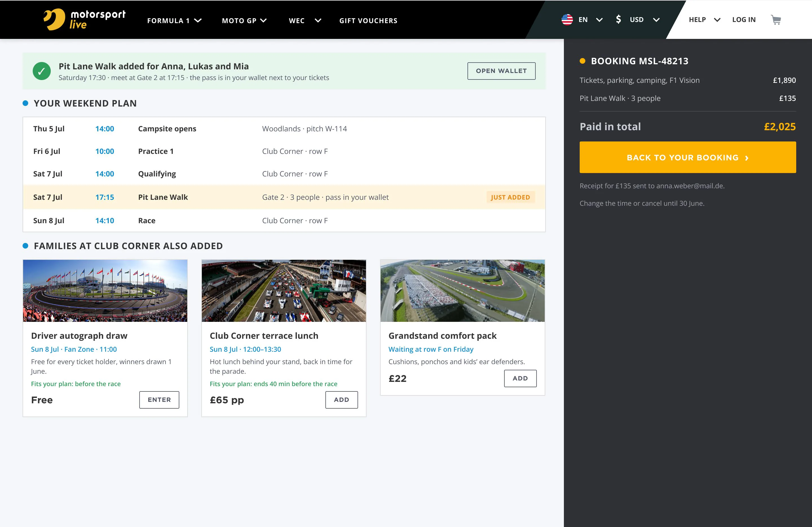Select the Pit Lane Walk plan row
This screenshot has width=812, height=527.
click(284, 197)
